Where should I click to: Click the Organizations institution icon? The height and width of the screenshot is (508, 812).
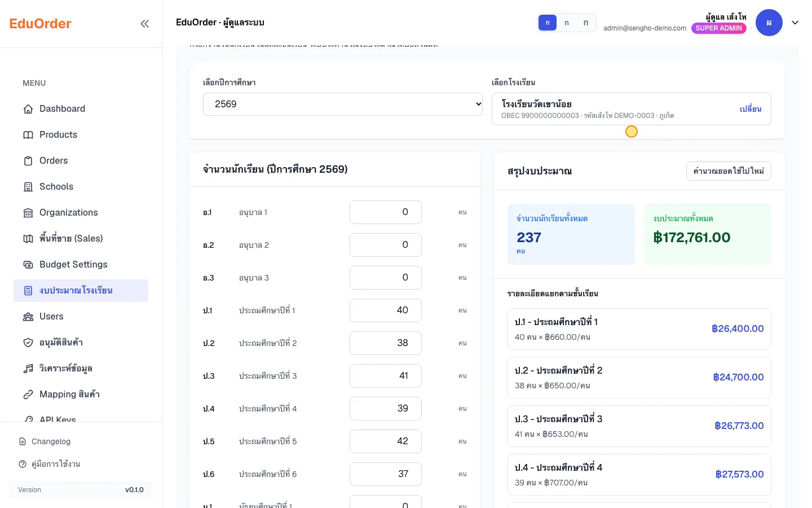[x=28, y=213]
